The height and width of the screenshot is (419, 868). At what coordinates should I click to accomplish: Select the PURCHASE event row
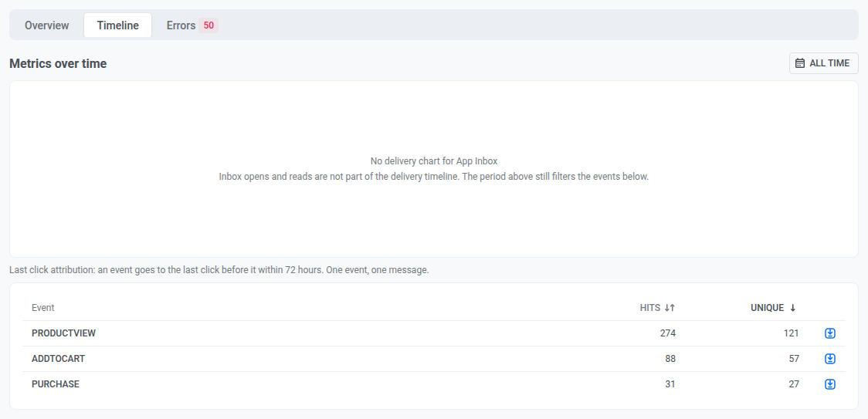click(434, 384)
